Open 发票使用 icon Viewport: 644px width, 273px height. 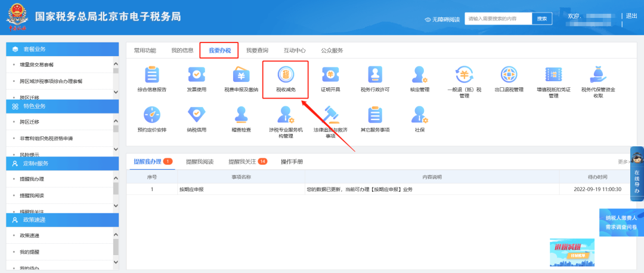click(196, 75)
